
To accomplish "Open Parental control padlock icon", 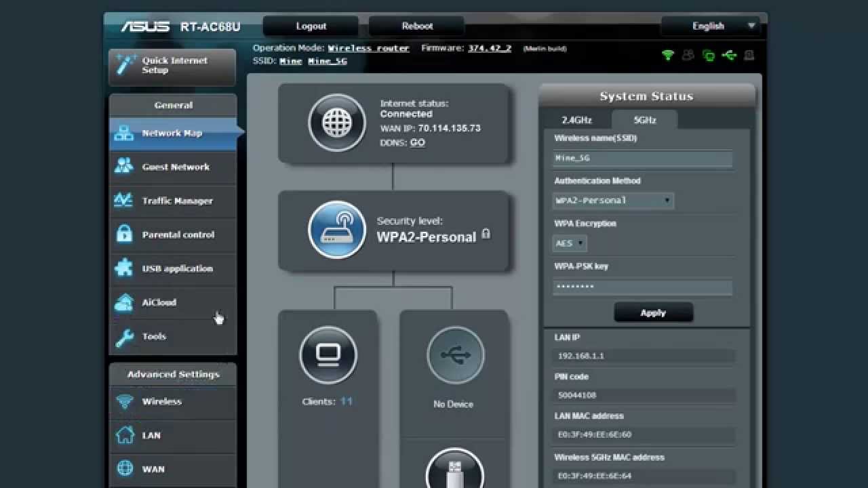I will click(124, 234).
